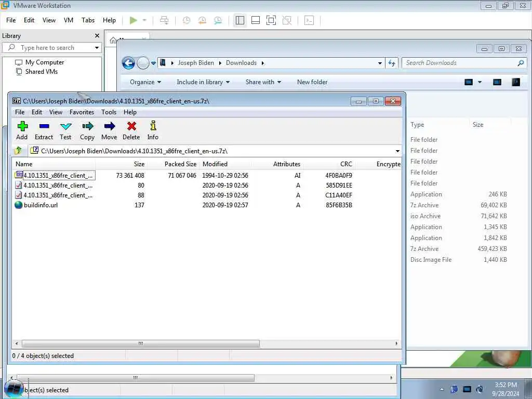Open the 7-Zip View menu

[x=56, y=112]
